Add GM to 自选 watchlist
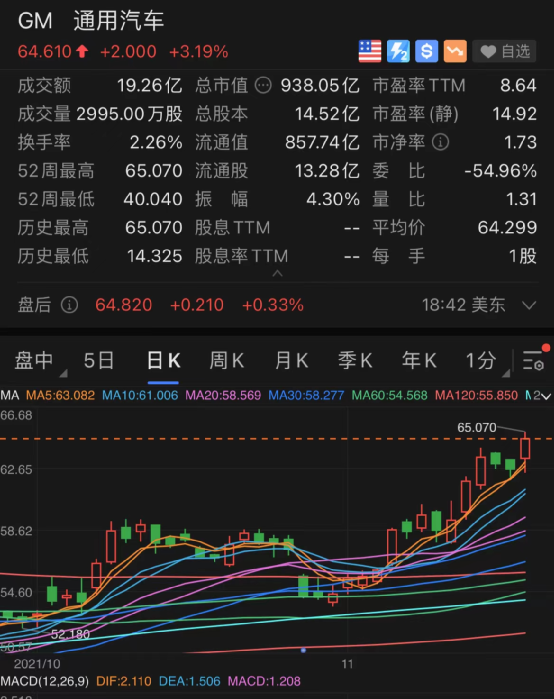The width and height of the screenshot is (554, 699). point(504,51)
